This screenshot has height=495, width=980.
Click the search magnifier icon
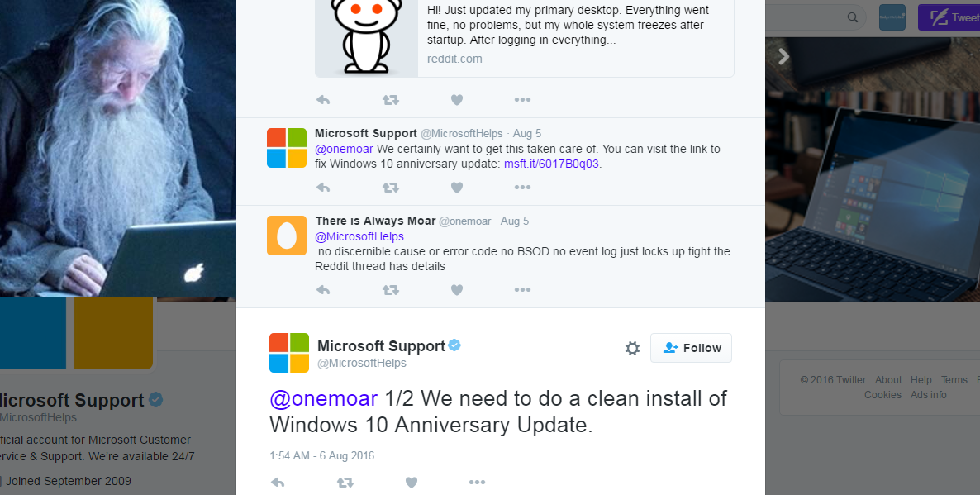click(853, 17)
